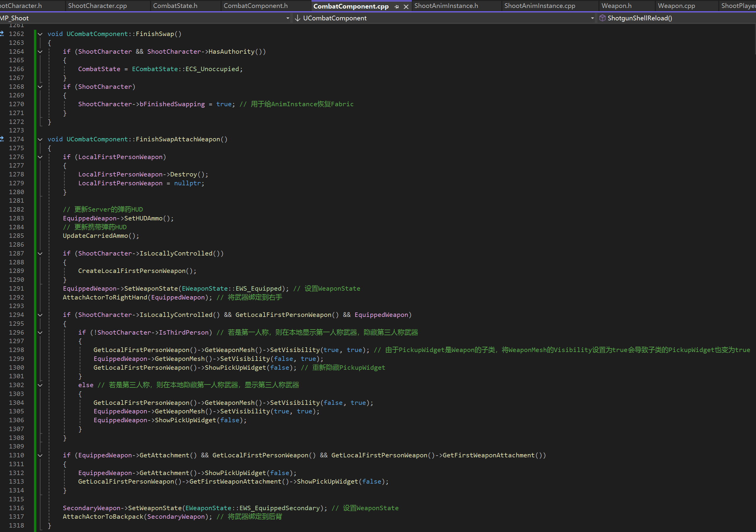
Task: Collapse the HasAuthority if-block at line 1264
Action: coord(40,52)
